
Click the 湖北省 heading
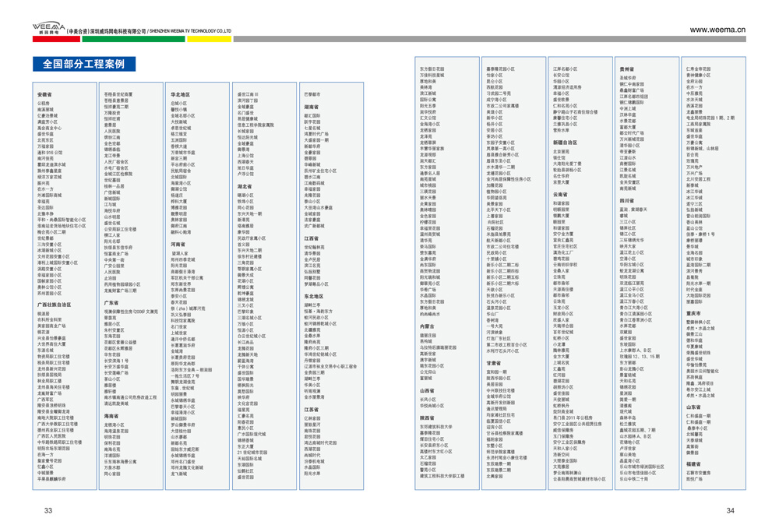click(245, 186)
